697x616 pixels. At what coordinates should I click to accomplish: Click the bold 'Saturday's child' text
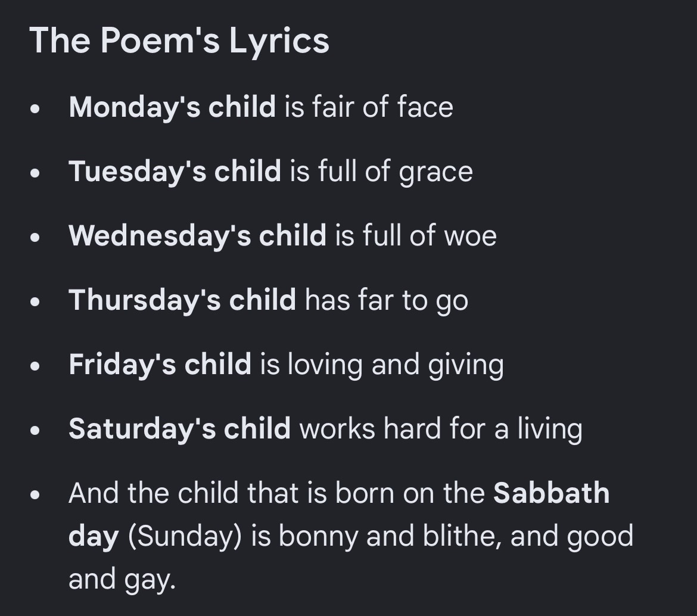pos(179,430)
